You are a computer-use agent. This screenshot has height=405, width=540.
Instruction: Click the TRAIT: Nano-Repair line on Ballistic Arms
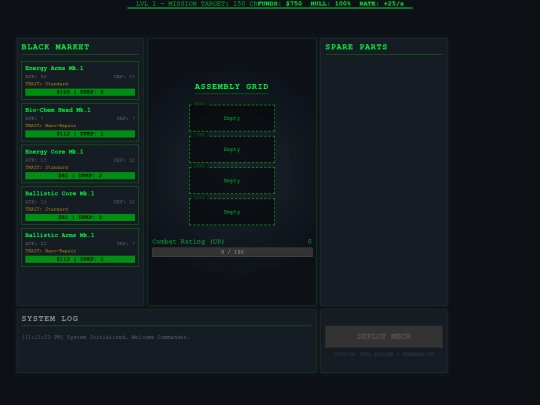(51, 251)
